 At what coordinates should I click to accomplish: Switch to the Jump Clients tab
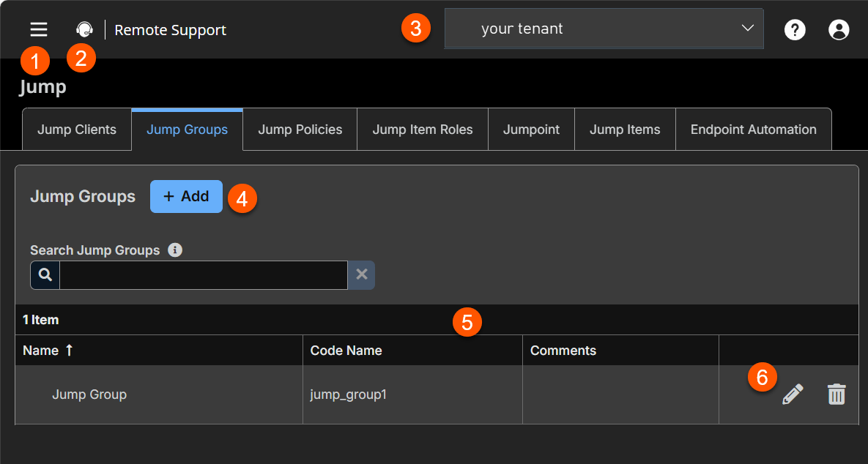77,130
